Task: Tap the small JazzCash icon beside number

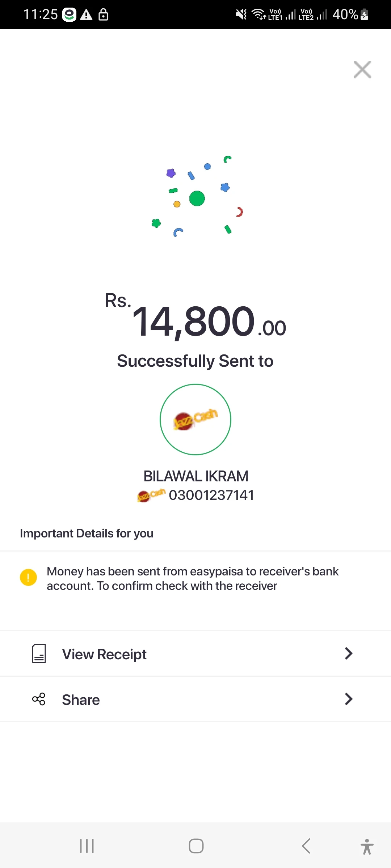Action: pyautogui.click(x=151, y=495)
